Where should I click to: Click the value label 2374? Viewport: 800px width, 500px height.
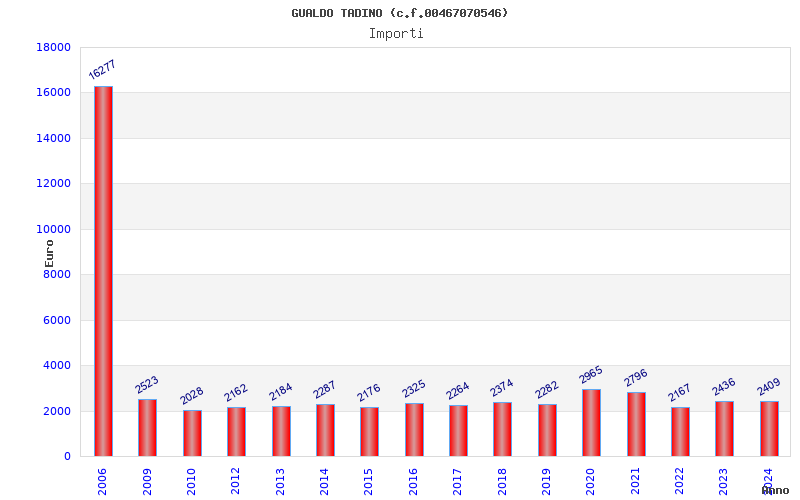[x=502, y=388]
